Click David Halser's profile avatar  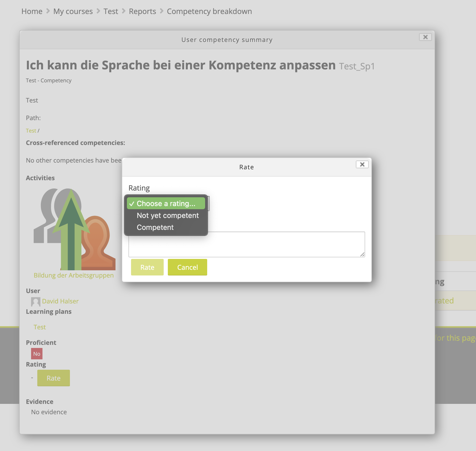pyautogui.click(x=35, y=302)
